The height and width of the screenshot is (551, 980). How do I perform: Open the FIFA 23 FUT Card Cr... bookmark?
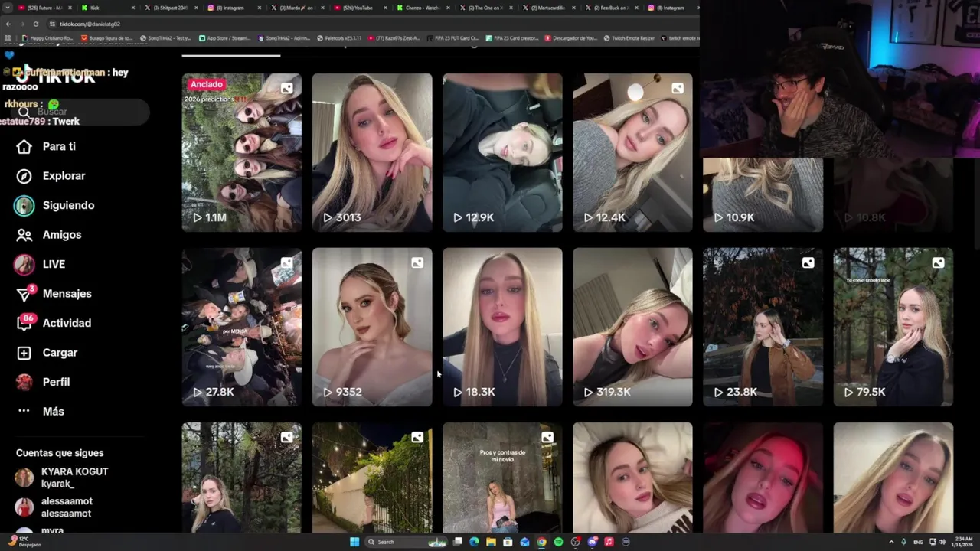(452, 38)
